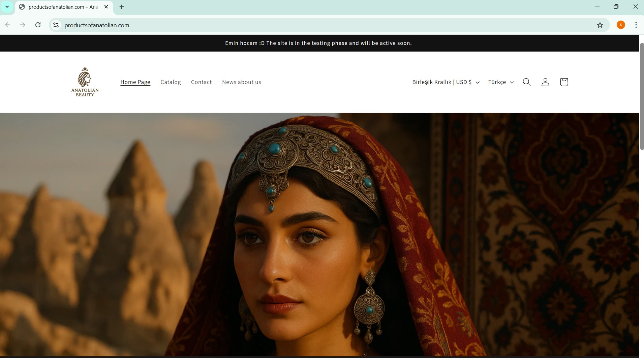This screenshot has height=358, width=644.
Task: Open the News about us page
Action: (242, 82)
